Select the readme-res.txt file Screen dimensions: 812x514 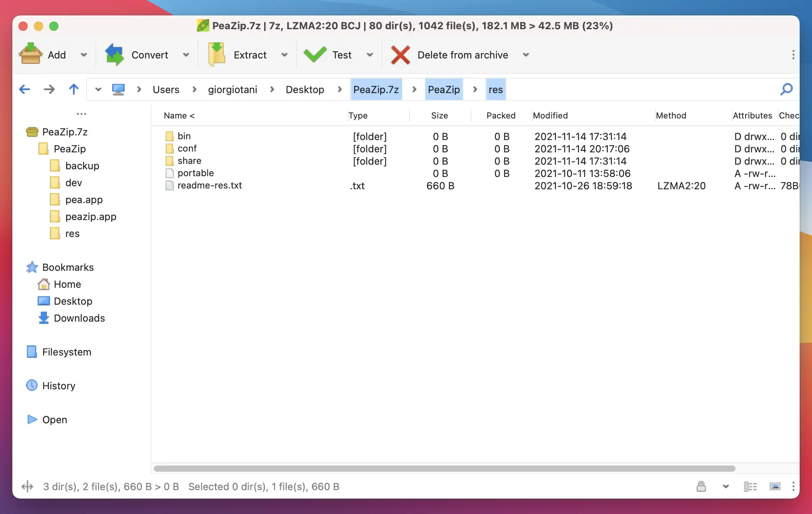click(209, 185)
